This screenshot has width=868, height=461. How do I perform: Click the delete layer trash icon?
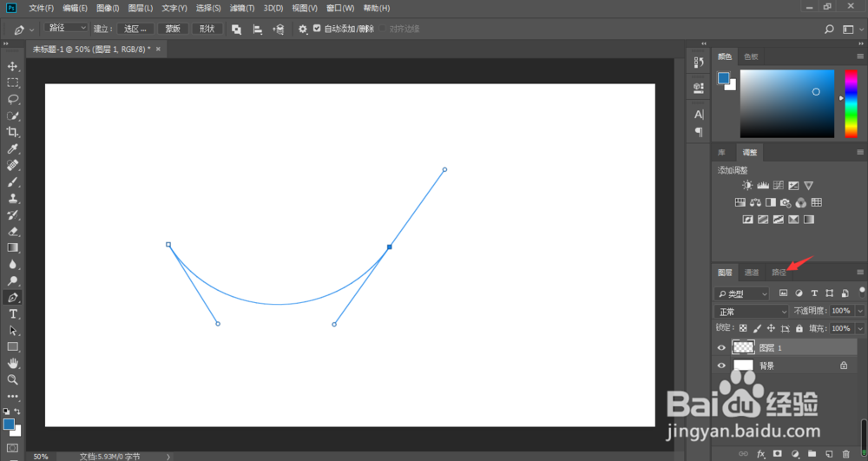845,454
